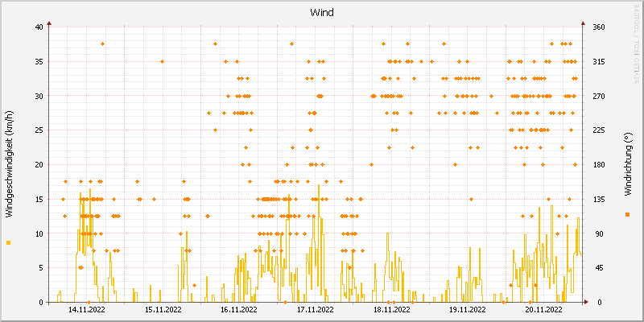Click the yellow wind speed legend swatch

[x=9, y=243]
